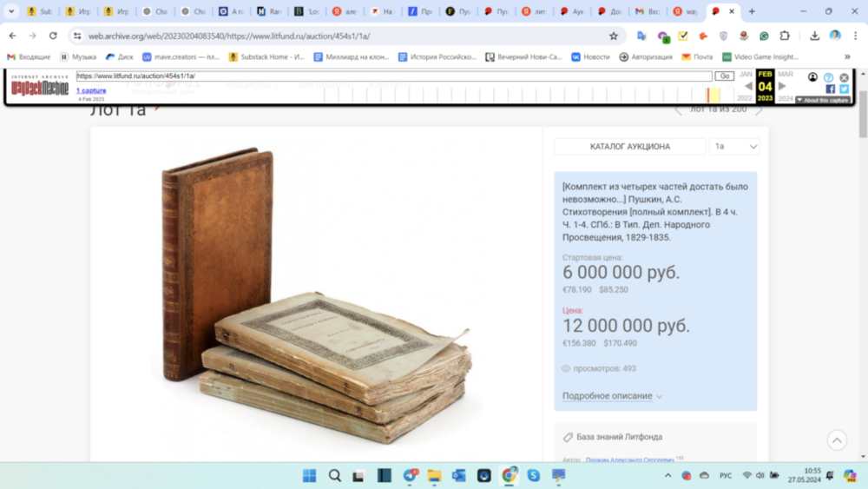Viewport: 868px width, 489px height.
Task: Open Skype from the taskbar
Action: pos(533,475)
